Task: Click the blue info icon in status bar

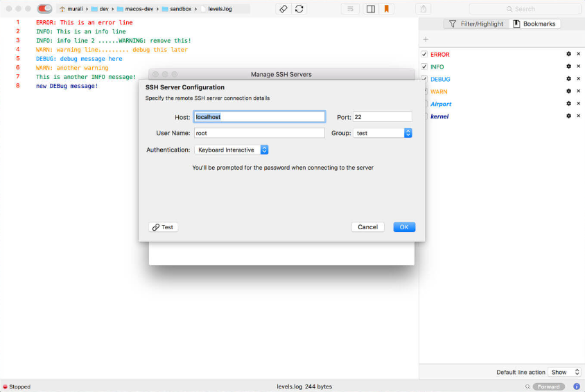Action: [577, 386]
